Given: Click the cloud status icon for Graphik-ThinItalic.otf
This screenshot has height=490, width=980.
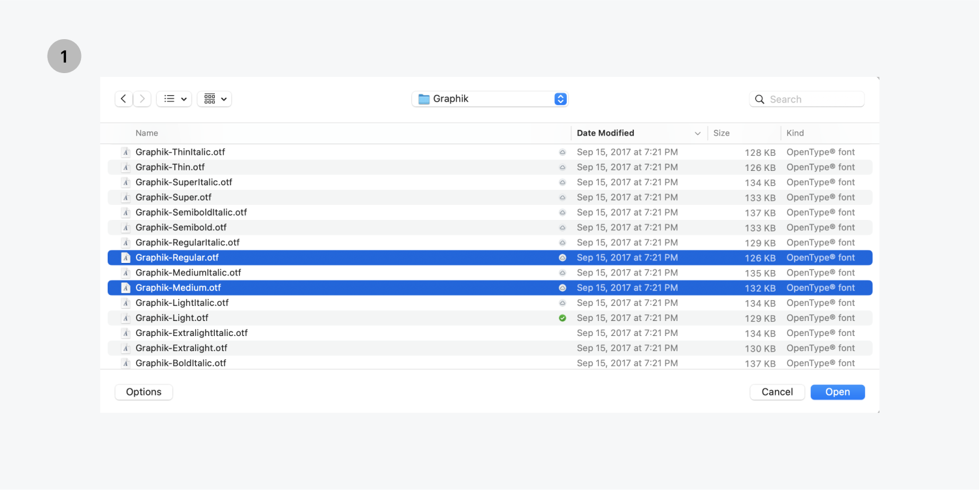Looking at the screenshot, I should coord(562,152).
